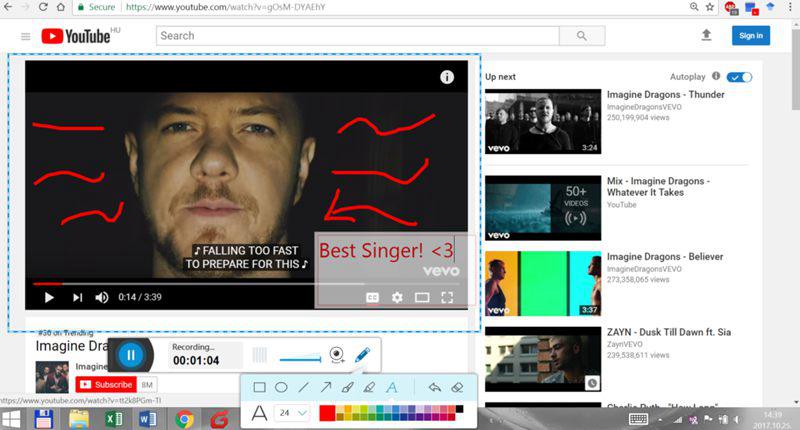Click the Subscribe button
800x430 pixels.
(107, 384)
